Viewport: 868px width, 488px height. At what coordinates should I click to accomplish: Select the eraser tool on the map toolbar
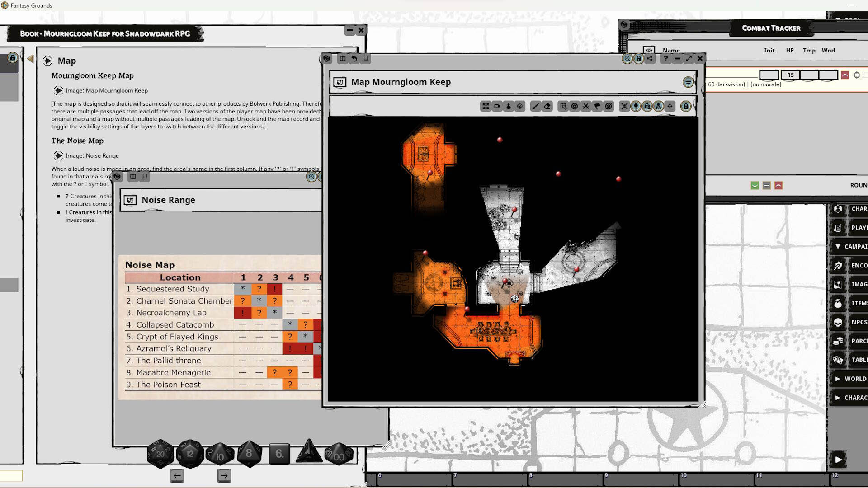(547, 107)
